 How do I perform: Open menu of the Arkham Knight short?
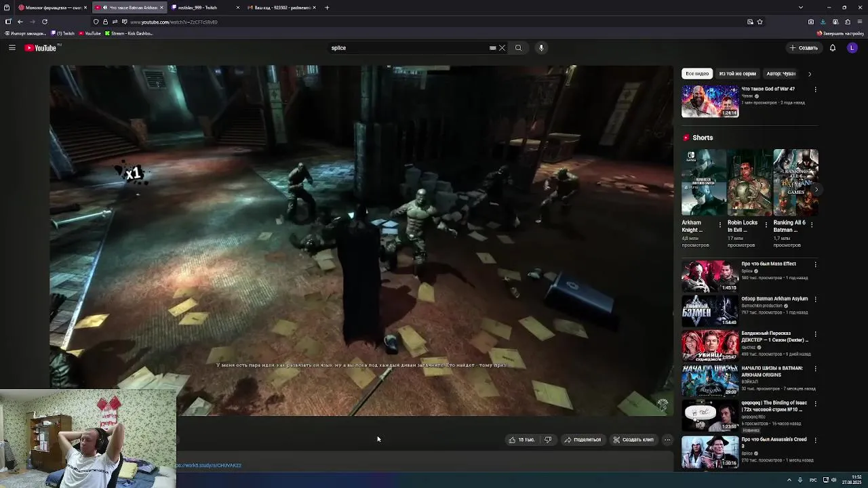click(x=720, y=224)
